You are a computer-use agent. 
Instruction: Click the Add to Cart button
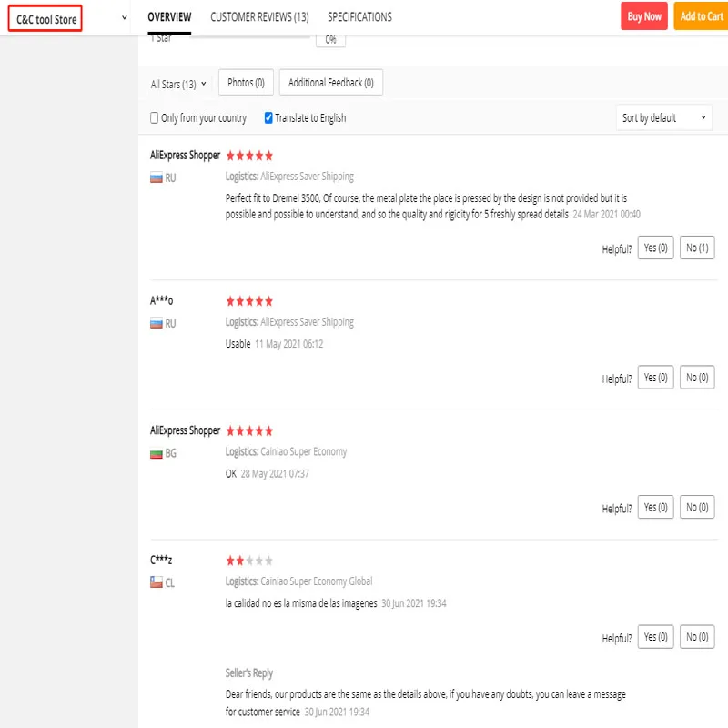(x=701, y=16)
